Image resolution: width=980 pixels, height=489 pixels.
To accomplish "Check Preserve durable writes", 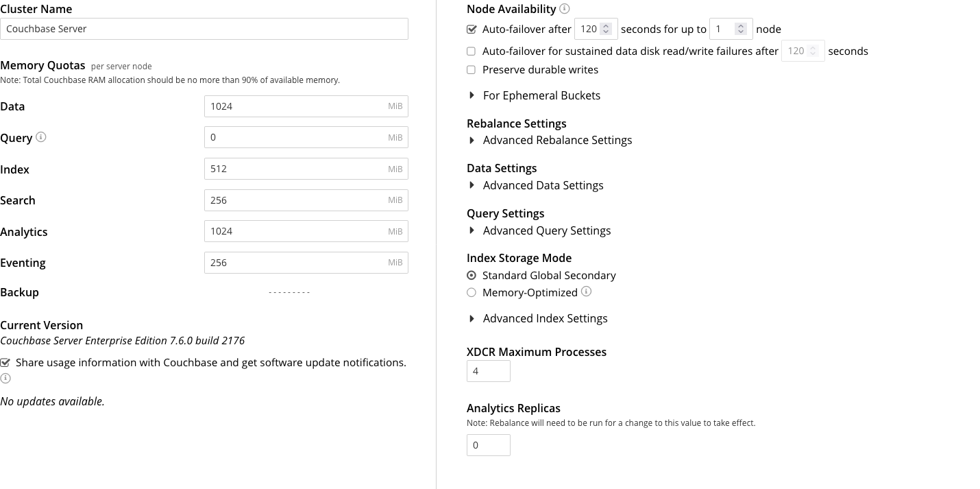I will point(471,70).
